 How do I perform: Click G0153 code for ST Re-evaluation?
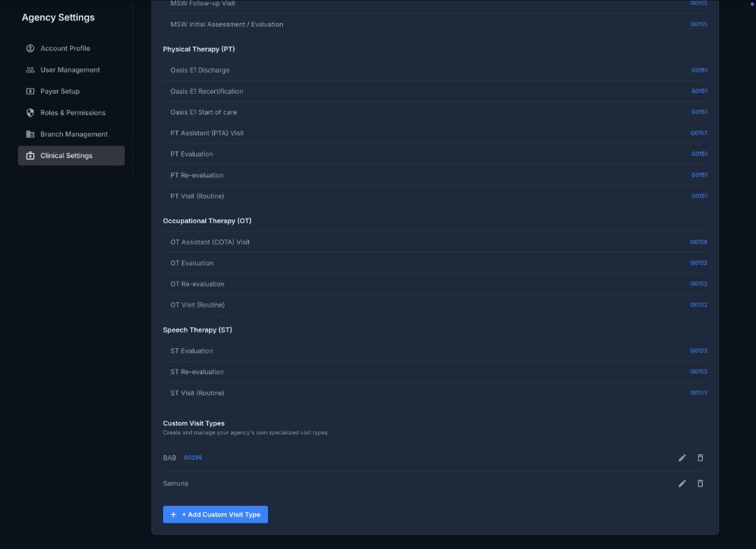point(698,372)
